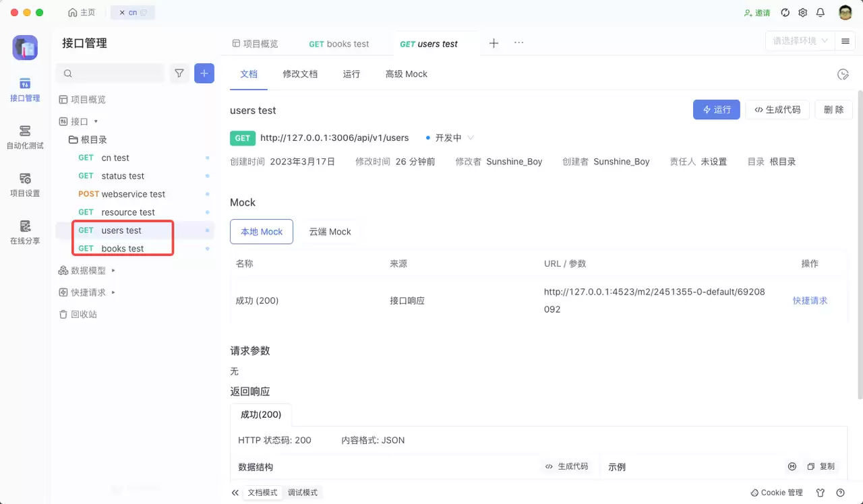
Task: Open the 在线分享 sidebar section
Action: [25, 232]
